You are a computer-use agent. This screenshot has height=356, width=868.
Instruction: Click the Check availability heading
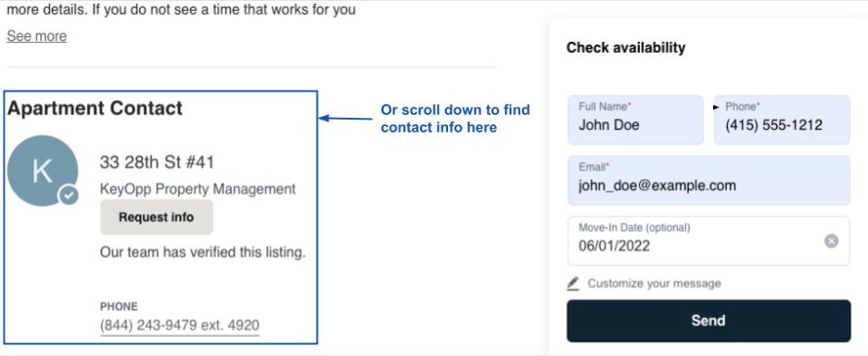point(626,47)
